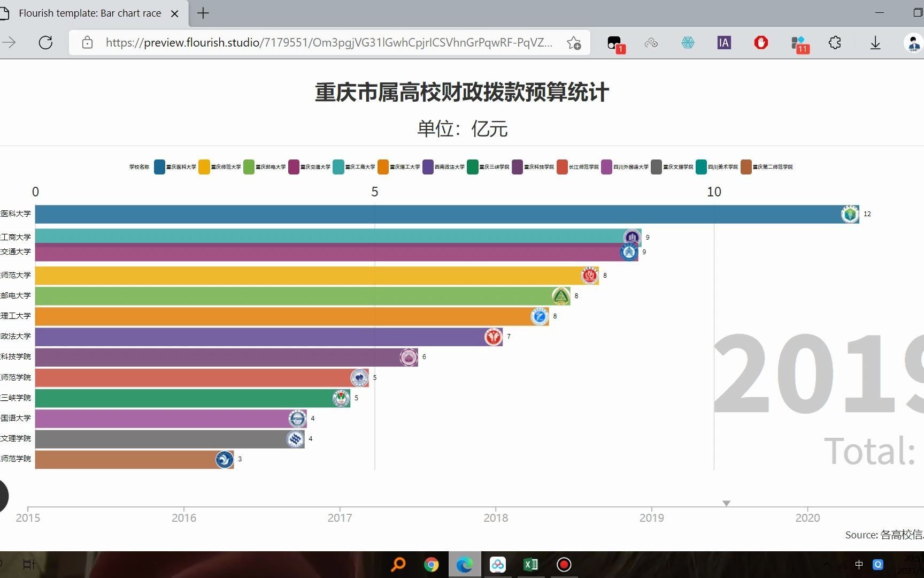Open Excel from the taskbar
Image resolution: width=924 pixels, height=578 pixels.
(530, 565)
